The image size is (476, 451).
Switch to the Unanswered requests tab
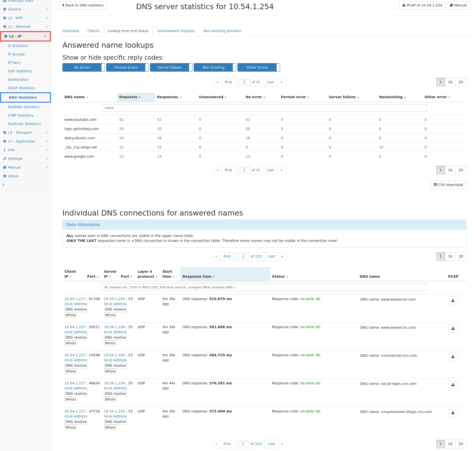176,31
